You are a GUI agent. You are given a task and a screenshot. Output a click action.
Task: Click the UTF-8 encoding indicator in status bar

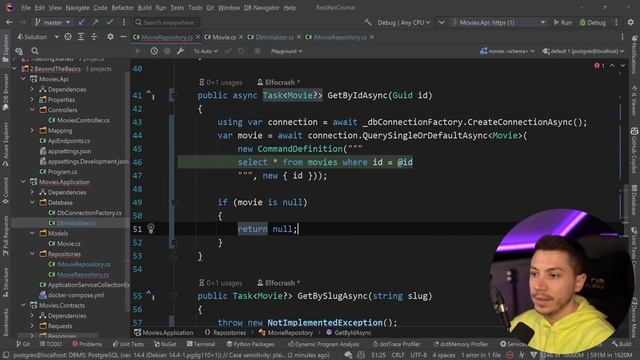[x=418, y=355]
